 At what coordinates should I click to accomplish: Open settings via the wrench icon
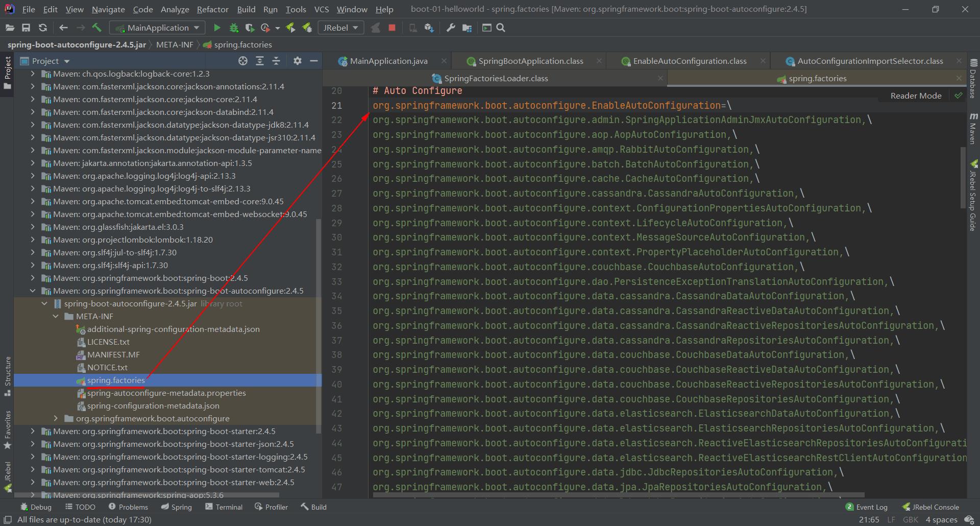pos(450,28)
